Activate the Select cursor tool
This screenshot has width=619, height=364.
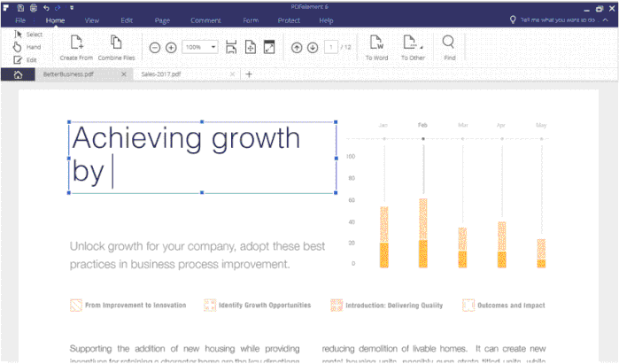click(x=27, y=34)
